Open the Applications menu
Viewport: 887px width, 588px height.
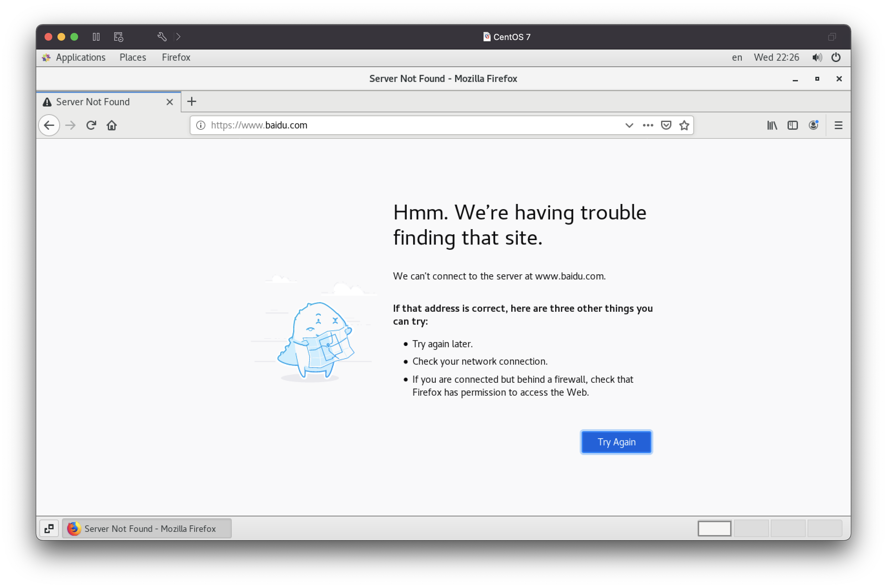(74, 57)
